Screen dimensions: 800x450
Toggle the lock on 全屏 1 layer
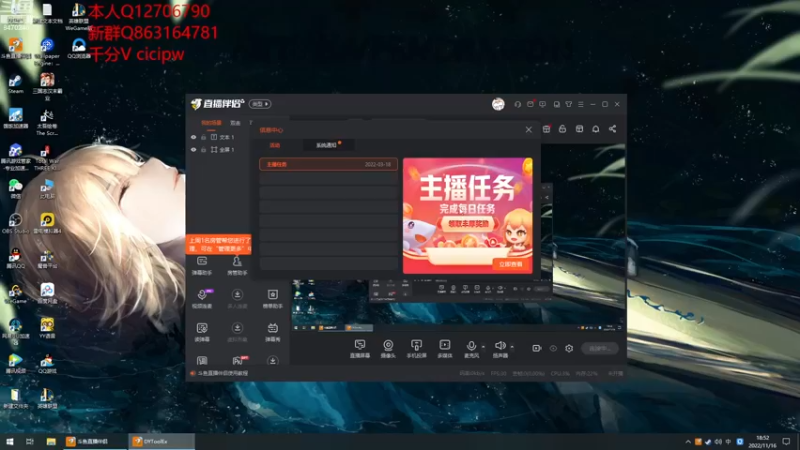pos(204,150)
